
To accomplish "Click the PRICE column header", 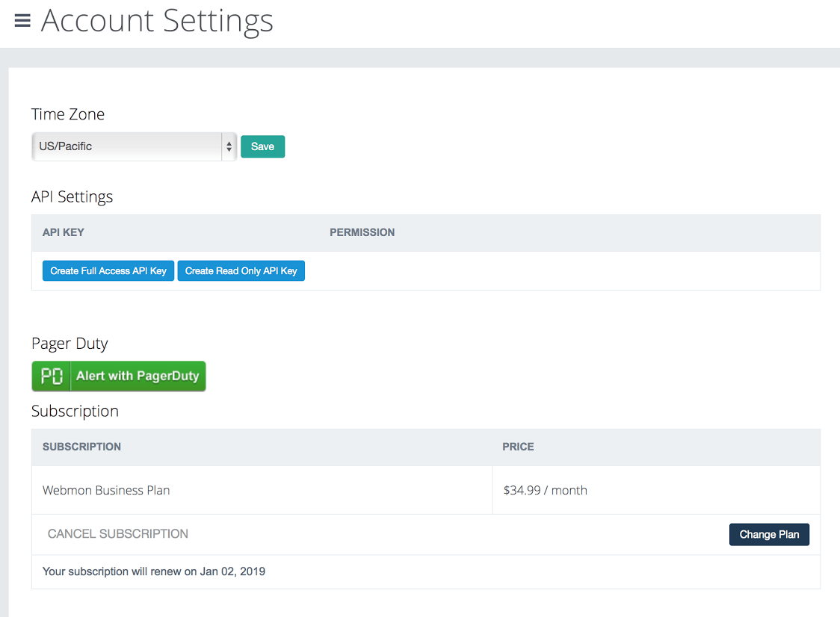I will (518, 447).
